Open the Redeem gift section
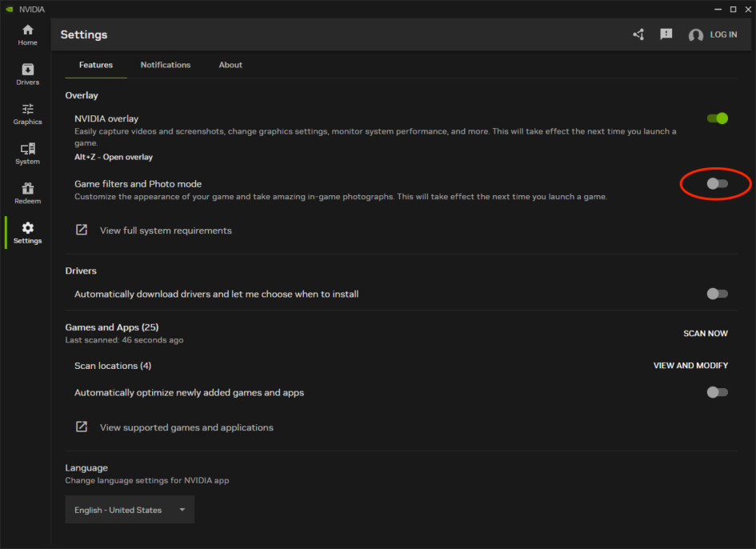Viewport: 756px width, 549px height. pyautogui.click(x=27, y=194)
